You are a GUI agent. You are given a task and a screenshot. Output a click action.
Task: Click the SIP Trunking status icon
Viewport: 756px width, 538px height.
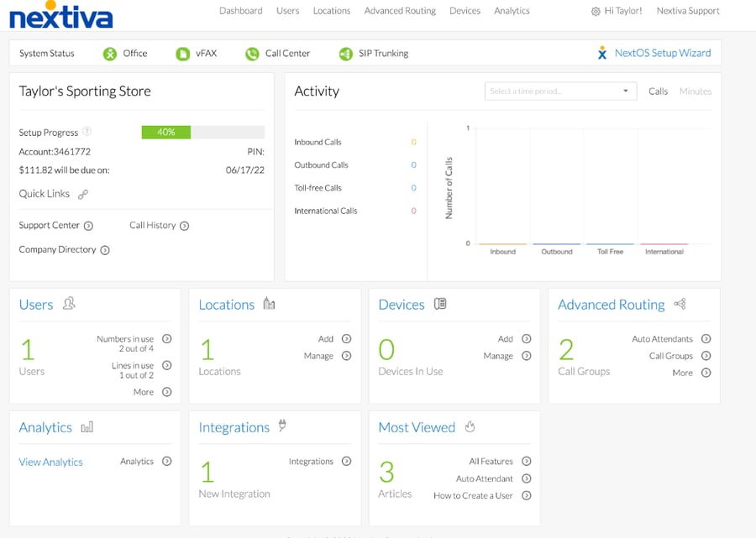click(x=346, y=54)
